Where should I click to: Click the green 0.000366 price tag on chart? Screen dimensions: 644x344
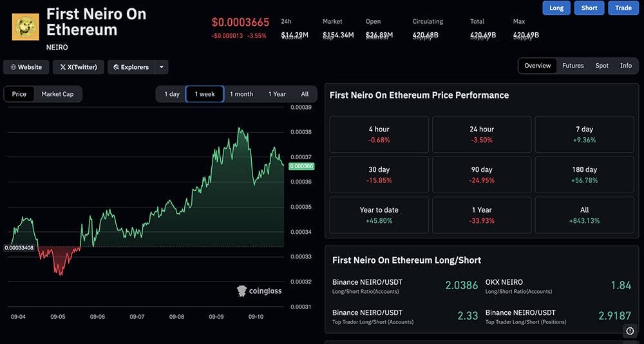[301, 166]
